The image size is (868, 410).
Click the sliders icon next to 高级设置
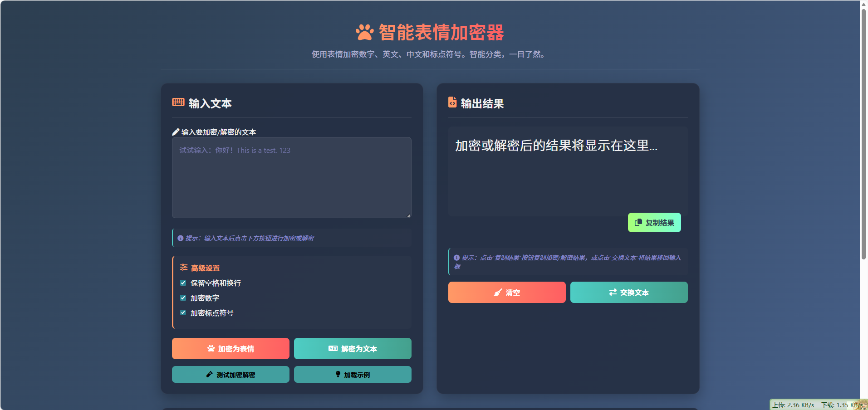coord(183,267)
